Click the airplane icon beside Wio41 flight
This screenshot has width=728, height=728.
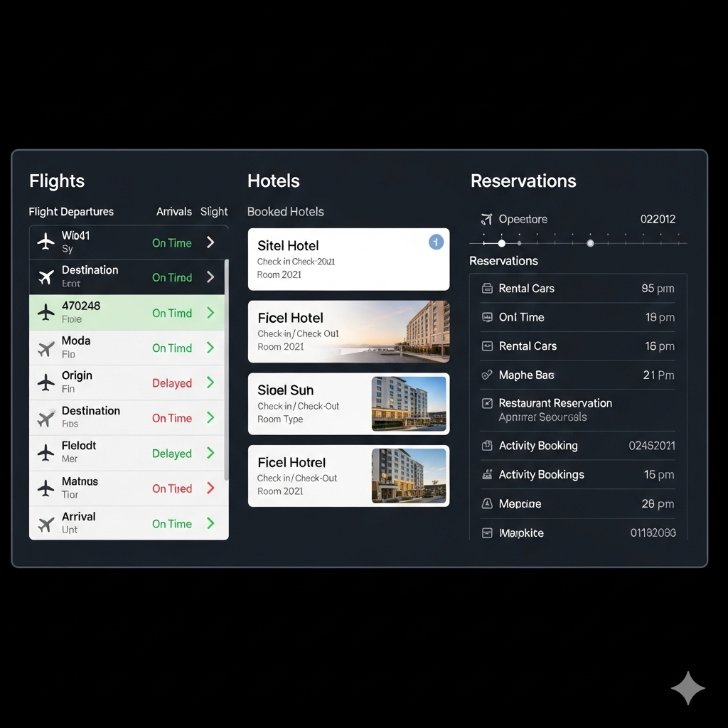[45, 242]
